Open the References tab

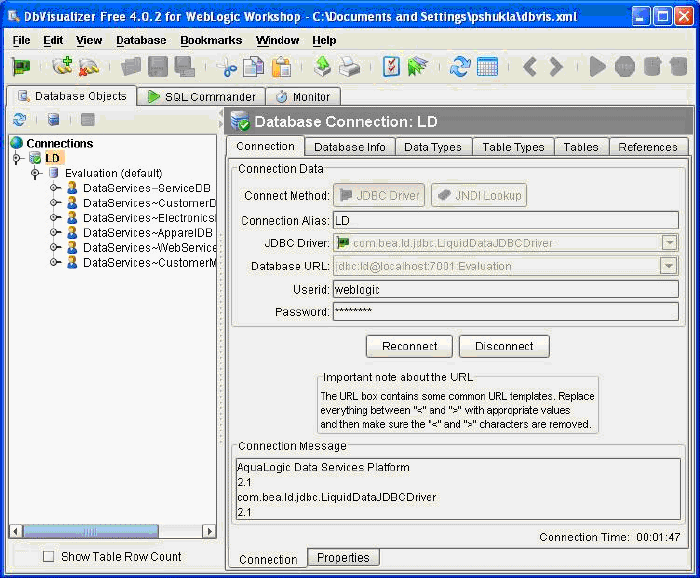[x=648, y=147]
